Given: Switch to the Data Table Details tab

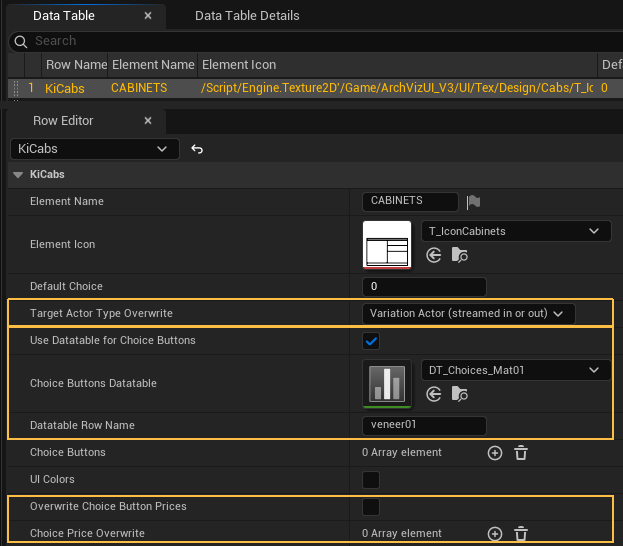Looking at the screenshot, I should [x=247, y=16].
